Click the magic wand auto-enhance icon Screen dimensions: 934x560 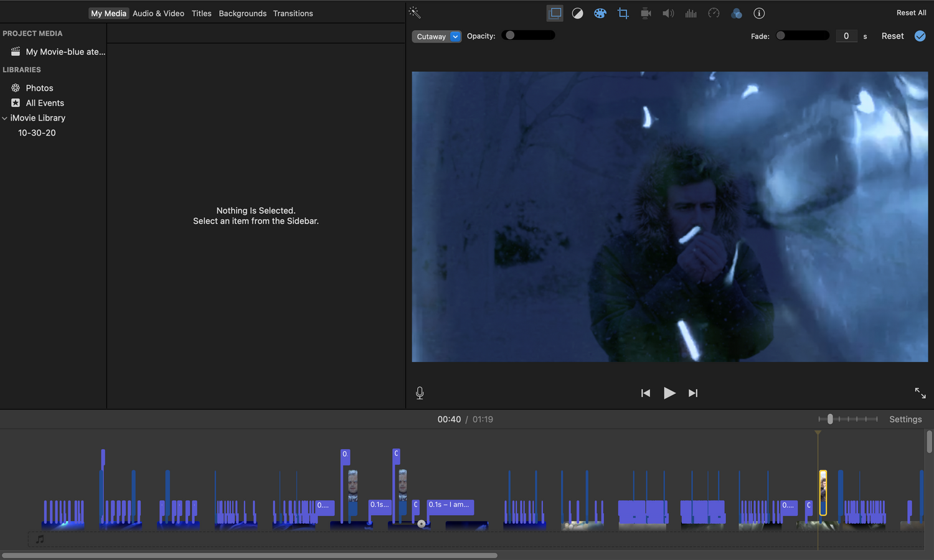click(415, 12)
